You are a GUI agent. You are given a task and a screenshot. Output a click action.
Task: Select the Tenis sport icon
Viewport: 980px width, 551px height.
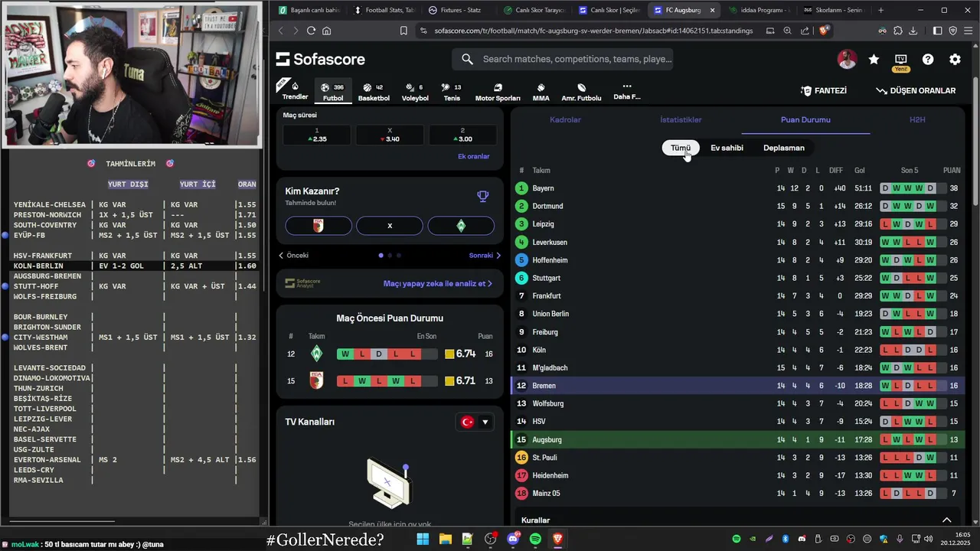pos(452,92)
